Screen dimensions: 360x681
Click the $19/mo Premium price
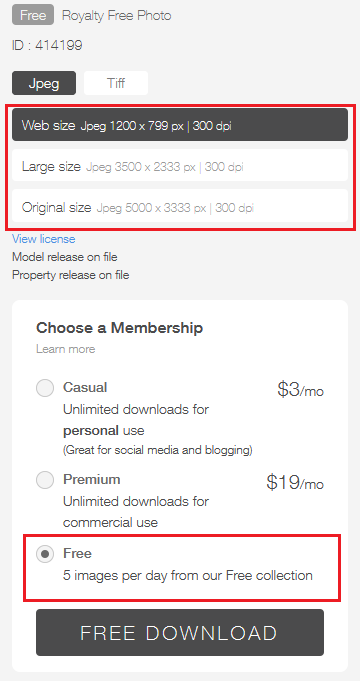pyautogui.click(x=295, y=482)
